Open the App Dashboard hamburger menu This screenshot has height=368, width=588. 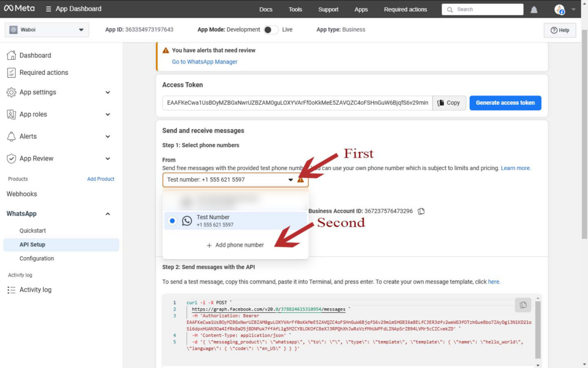tap(48, 9)
